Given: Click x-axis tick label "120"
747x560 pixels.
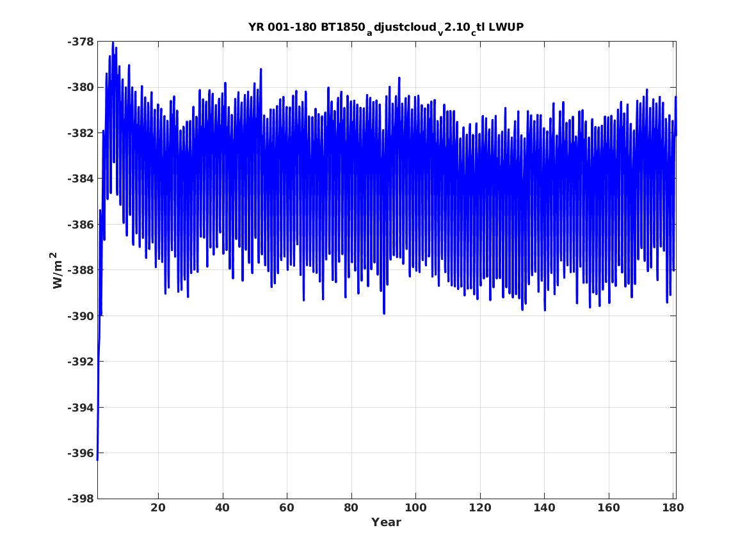Looking at the screenshot, I should [x=479, y=508].
